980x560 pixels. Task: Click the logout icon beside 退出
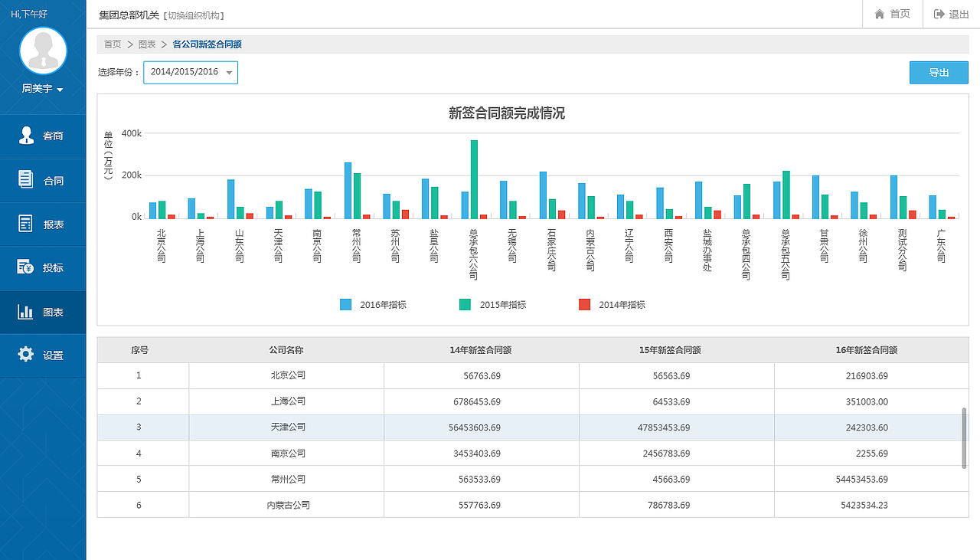coord(939,14)
